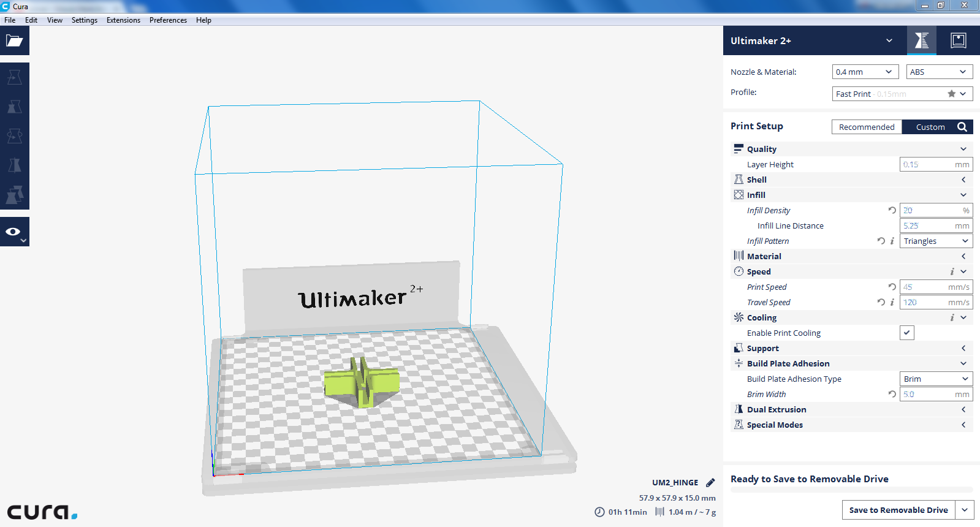Show inheritance info for Travel Speed
Image resolution: width=980 pixels, height=527 pixels.
point(892,302)
